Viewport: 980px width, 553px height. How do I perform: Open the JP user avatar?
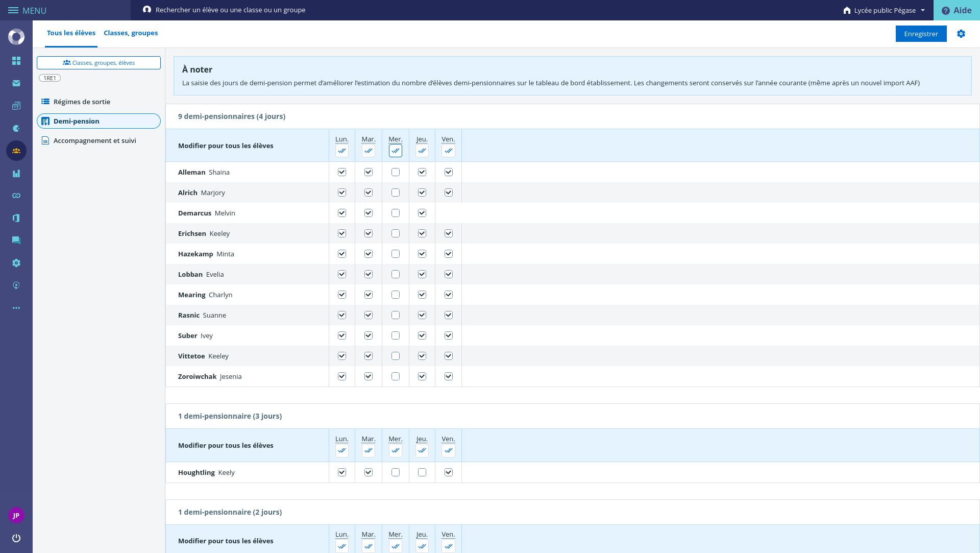tap(16, 515)
